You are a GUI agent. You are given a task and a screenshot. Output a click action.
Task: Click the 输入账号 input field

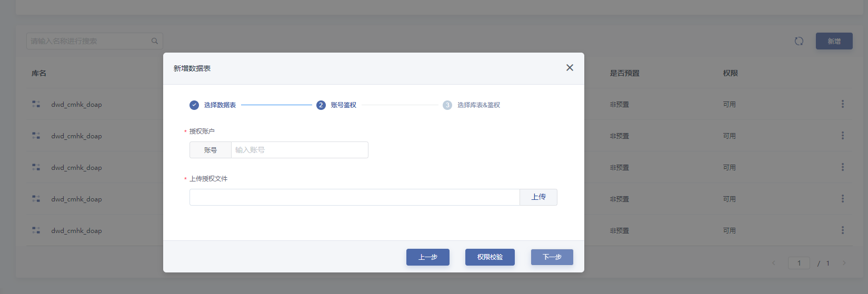pyautogui.click(x=300, y=150)
